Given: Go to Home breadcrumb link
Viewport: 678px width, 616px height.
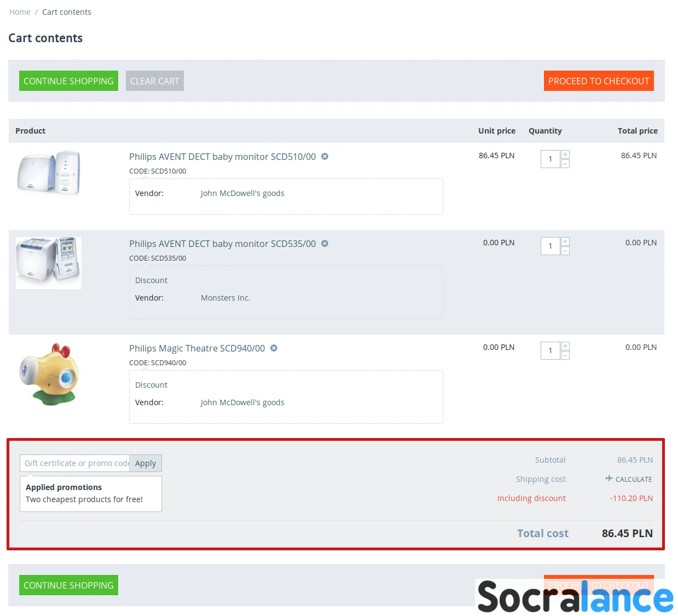Looking at the screenshot, I should 20,12.
